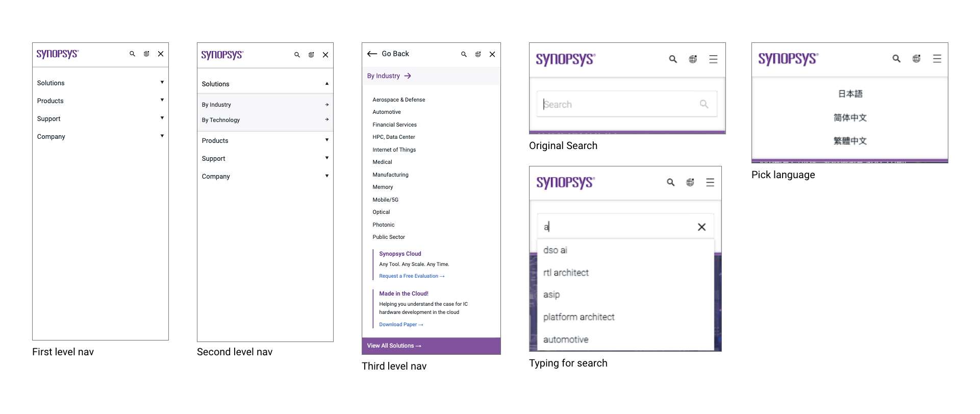
Task: Close menu with X in First level nav panel
Action: pos(161,54)
